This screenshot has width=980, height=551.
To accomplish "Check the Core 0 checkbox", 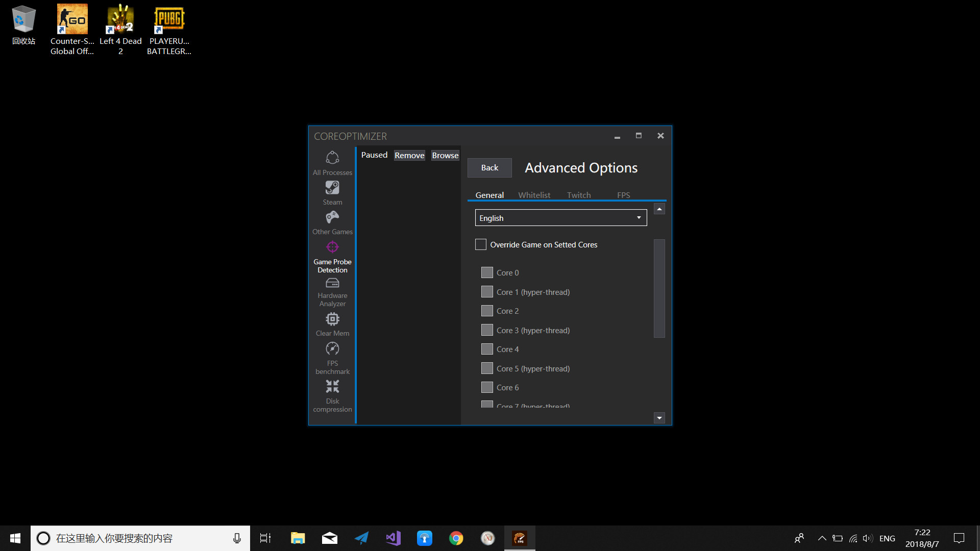I will [487, 272].
